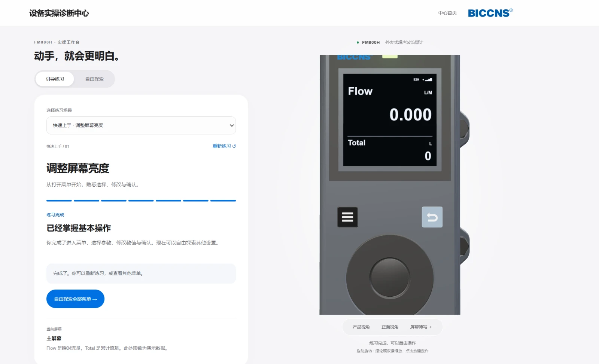This screenshot has width=599, height=364.
Task: Open the 选择练习场景 scenario dropdown
Action: click(x=141, y=125)
